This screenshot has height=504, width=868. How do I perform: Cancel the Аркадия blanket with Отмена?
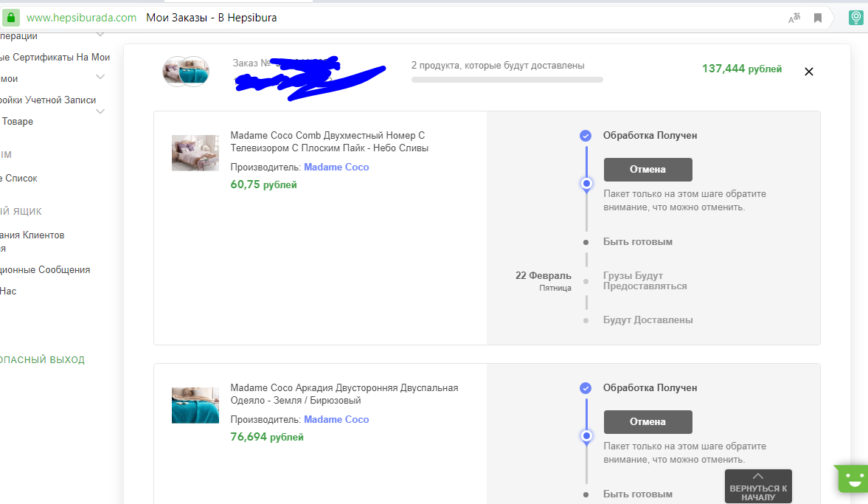647,422
